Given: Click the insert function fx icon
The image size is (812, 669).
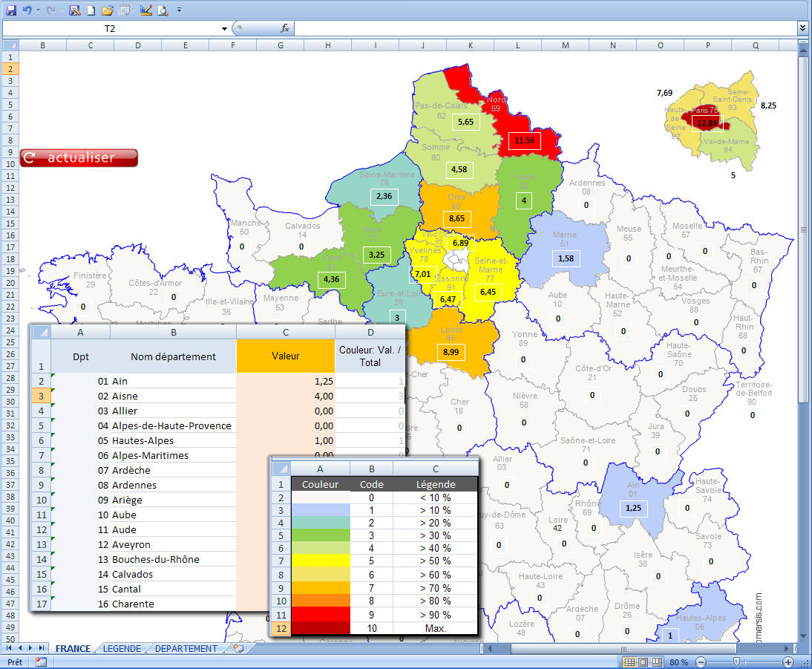Looking at the screenshot, I should click(285, 28).
